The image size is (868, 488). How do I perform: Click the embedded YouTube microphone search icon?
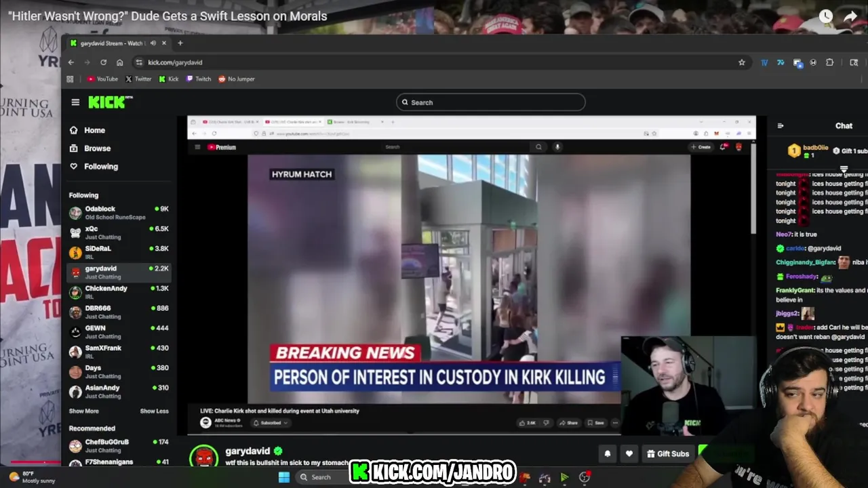pyautogui.click(x=557, y=147)
